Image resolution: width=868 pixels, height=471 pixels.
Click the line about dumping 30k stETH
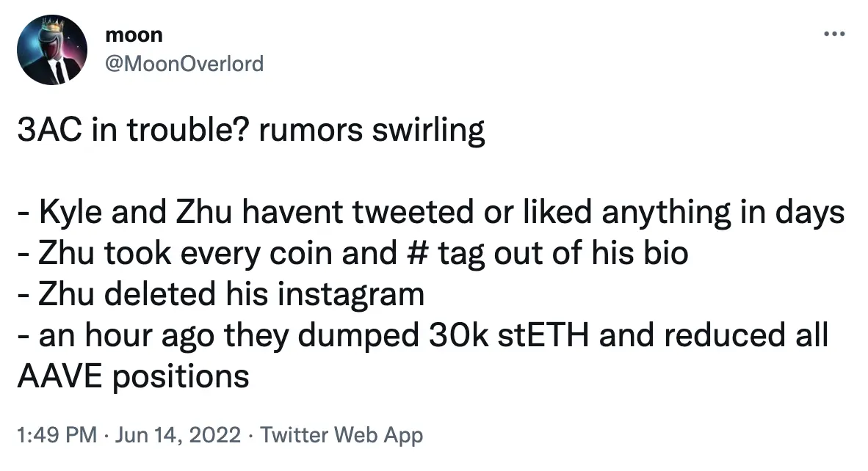click(x=423, y=335)
